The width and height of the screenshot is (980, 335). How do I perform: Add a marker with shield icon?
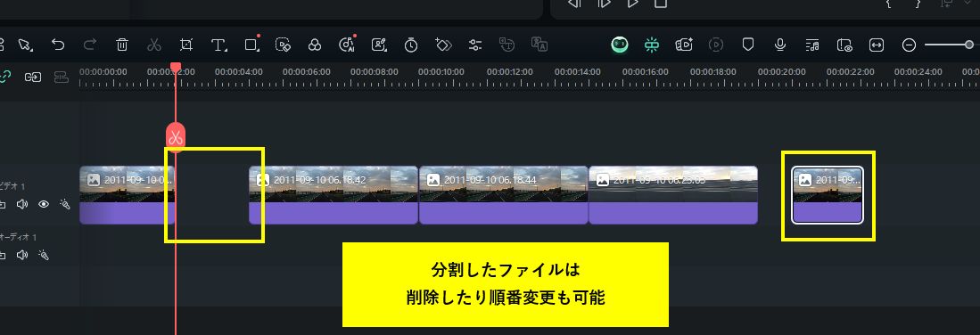tap(748, 45)
